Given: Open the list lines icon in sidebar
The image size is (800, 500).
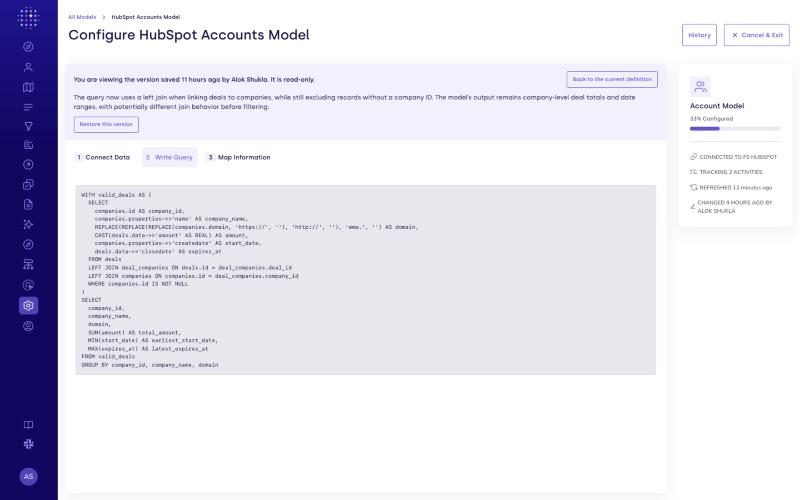Looking at the screenshot, I should tap(29, 107).
